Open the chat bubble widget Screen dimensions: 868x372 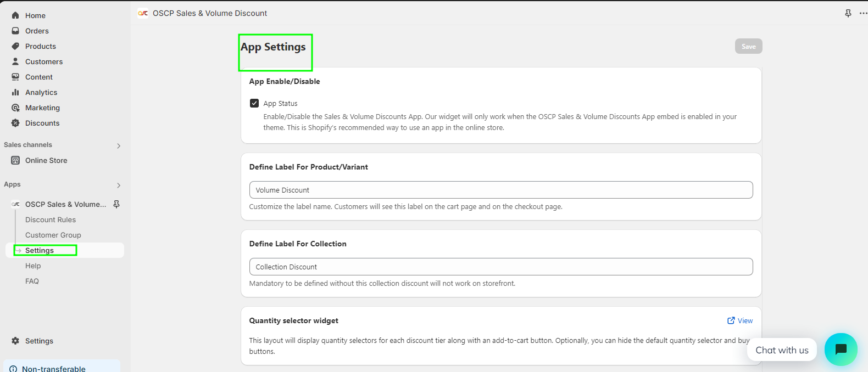(x=841, y=350)
